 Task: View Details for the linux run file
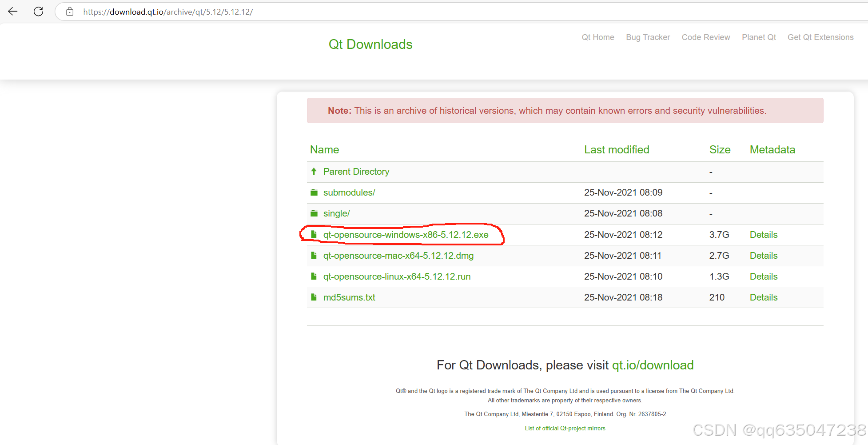(764, 277)
